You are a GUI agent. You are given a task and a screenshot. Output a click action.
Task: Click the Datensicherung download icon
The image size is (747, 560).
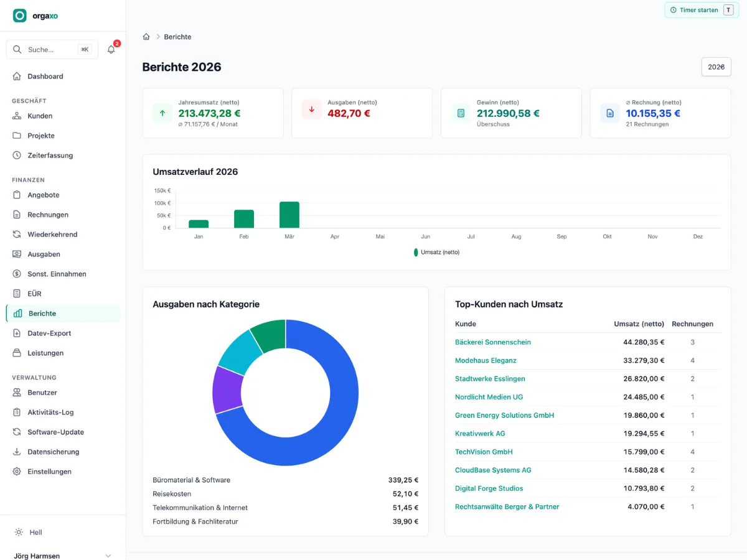pyautogui.click(x=17, y=452)
